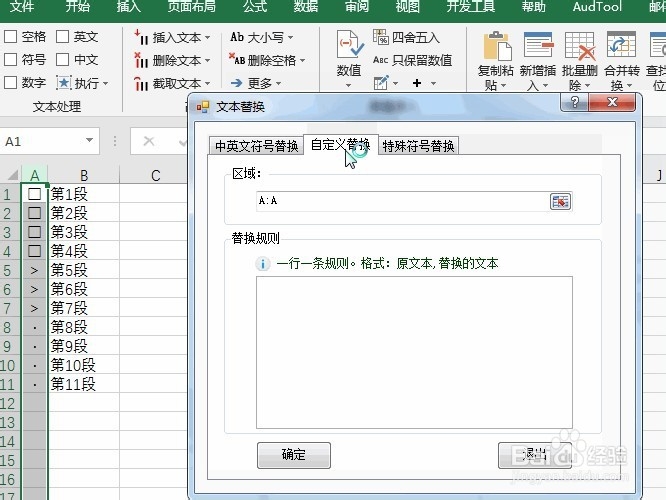Open the Name Box dropdown arrow

point(89,140)
